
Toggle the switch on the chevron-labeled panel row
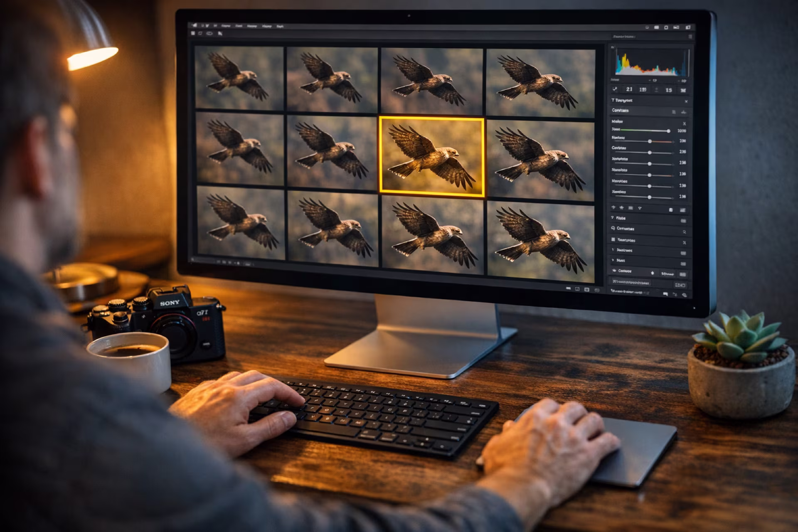click(683, 264)
